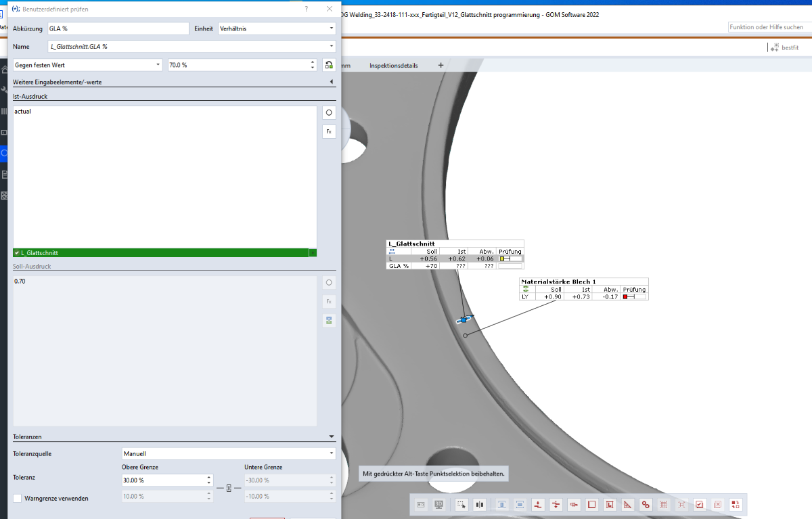Enable the Warngrenze verwenden checkbox
Screen dimensions: 812x519
point(18,498)
